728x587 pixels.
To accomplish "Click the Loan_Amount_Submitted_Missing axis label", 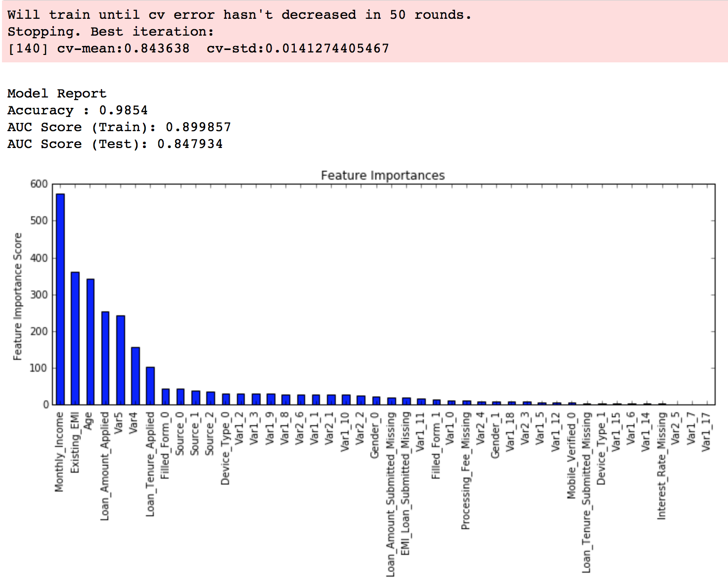I will point(391,494).
